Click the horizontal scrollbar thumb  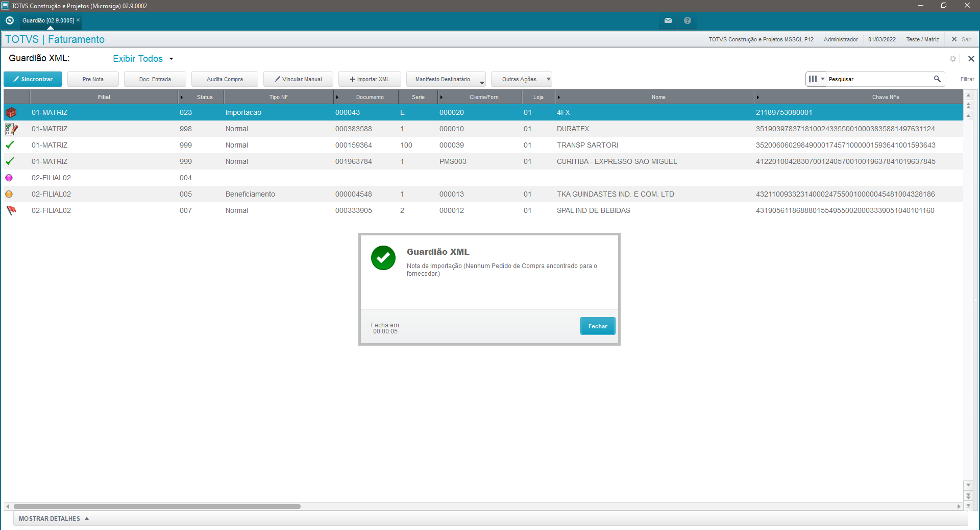[x=157, y=507]
